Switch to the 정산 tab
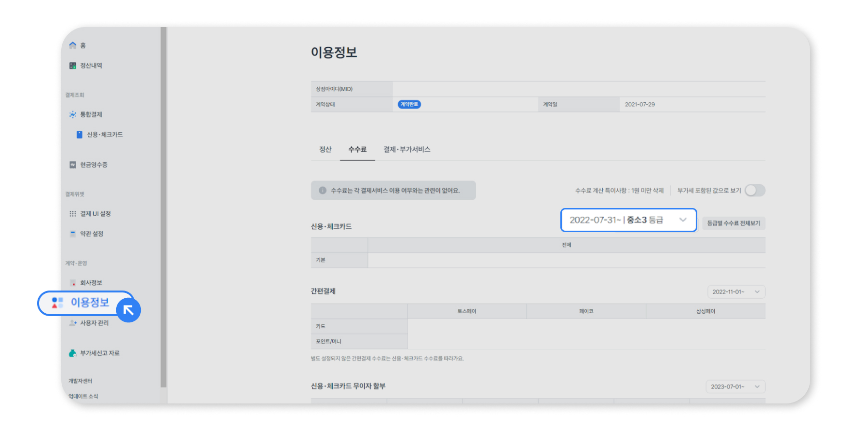 pos(325,150)
